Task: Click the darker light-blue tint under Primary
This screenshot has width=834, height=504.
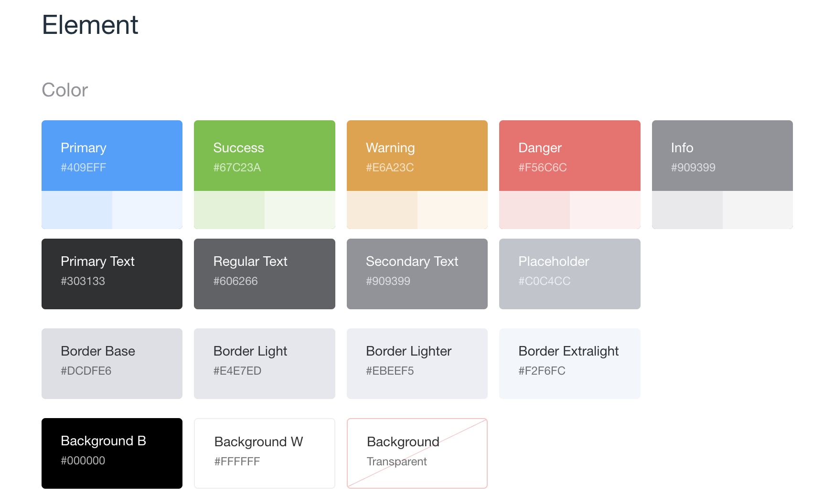Action: 77,210
